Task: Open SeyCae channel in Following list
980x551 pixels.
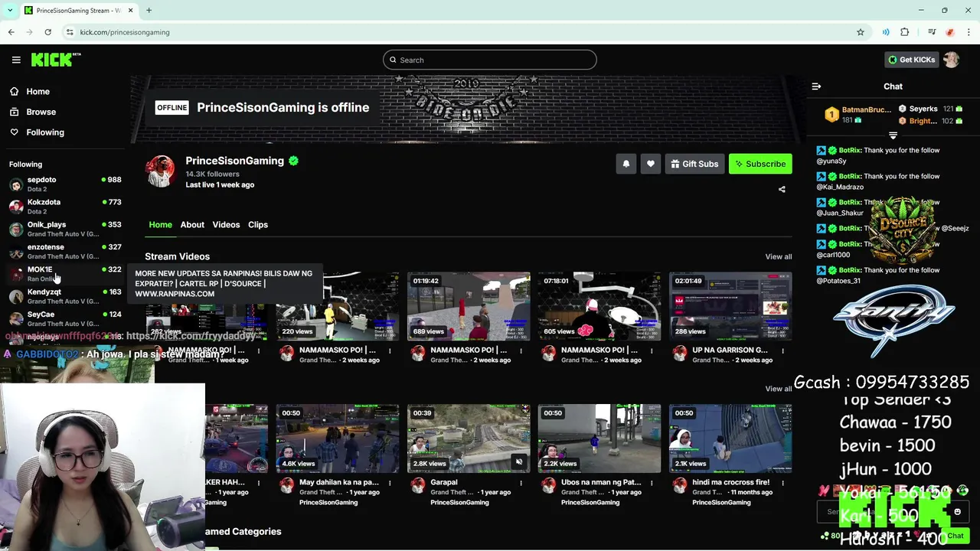Action: coord(65,318)
